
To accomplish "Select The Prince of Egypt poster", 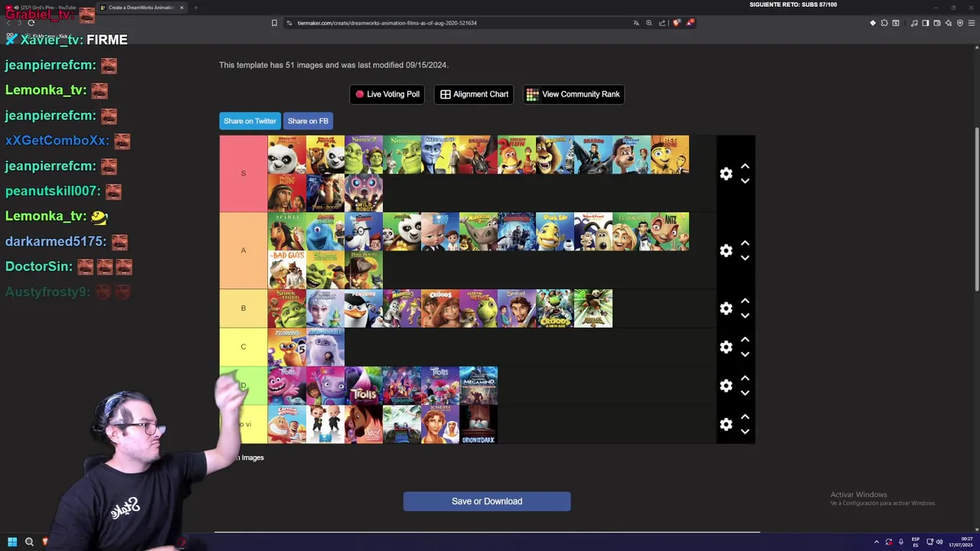I will [287, 193].
